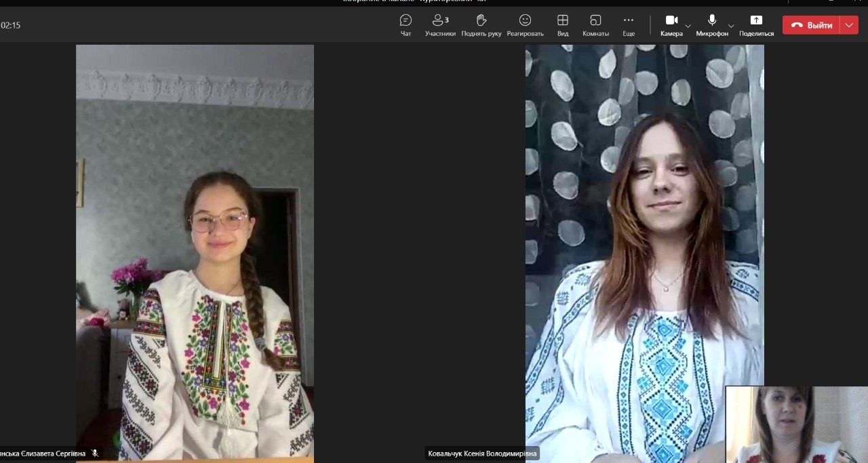
Task: Select Ковальчук Ксенія's video tile
Action: 644,251
